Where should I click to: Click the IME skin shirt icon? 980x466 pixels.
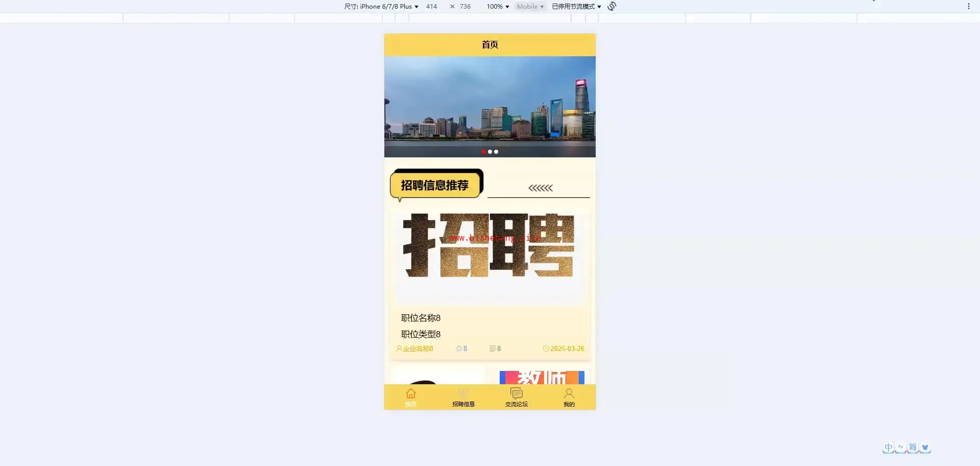tap(925, 448)
